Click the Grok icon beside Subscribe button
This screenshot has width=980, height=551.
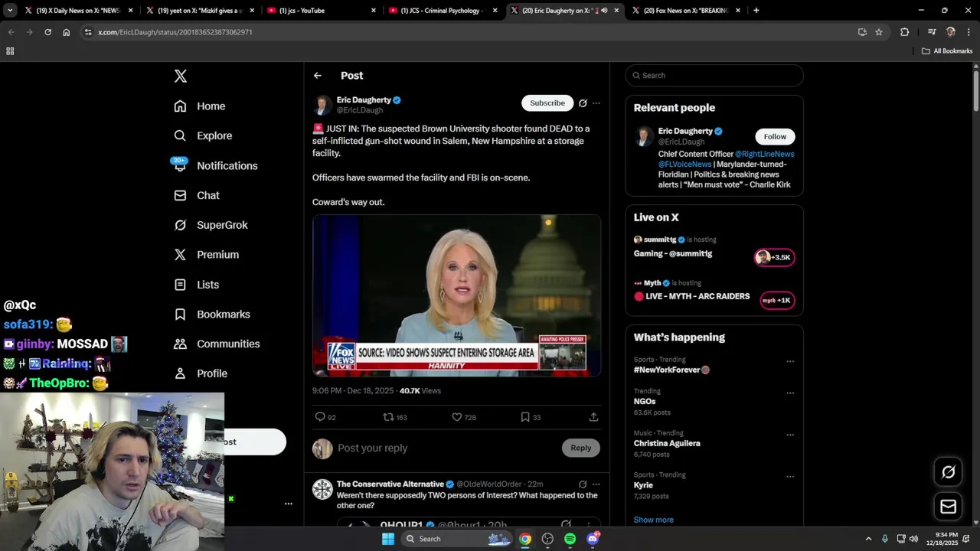pyautogui.click(x=583, y=103)
